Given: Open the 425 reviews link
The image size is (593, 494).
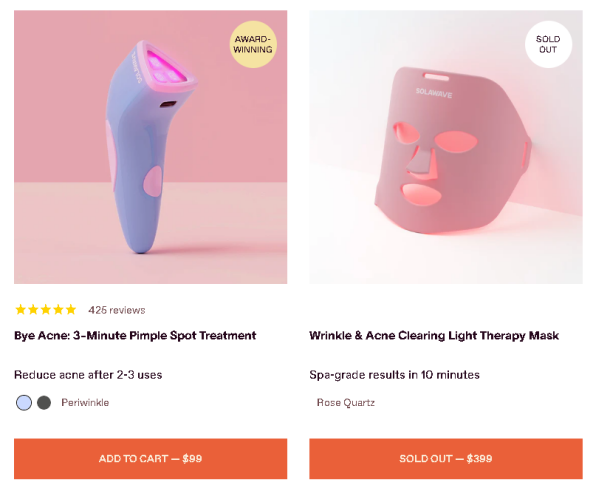Looking at the screenshot, I should (116, 310).
